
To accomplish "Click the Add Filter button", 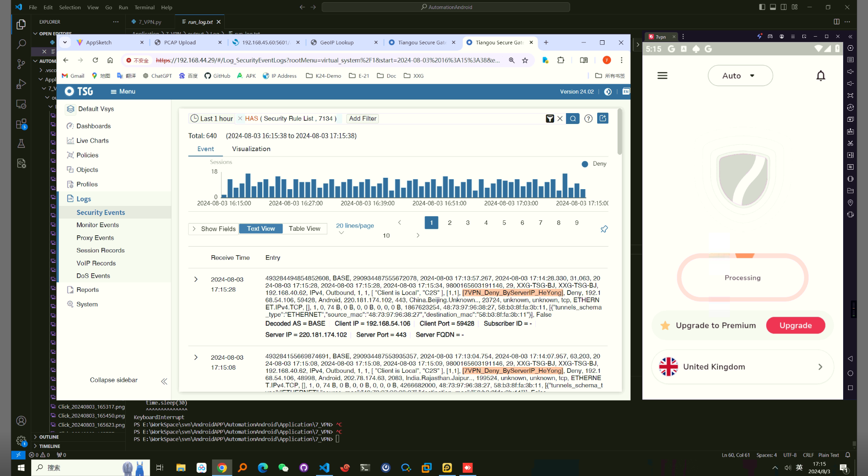I will [x=362, y=119].
